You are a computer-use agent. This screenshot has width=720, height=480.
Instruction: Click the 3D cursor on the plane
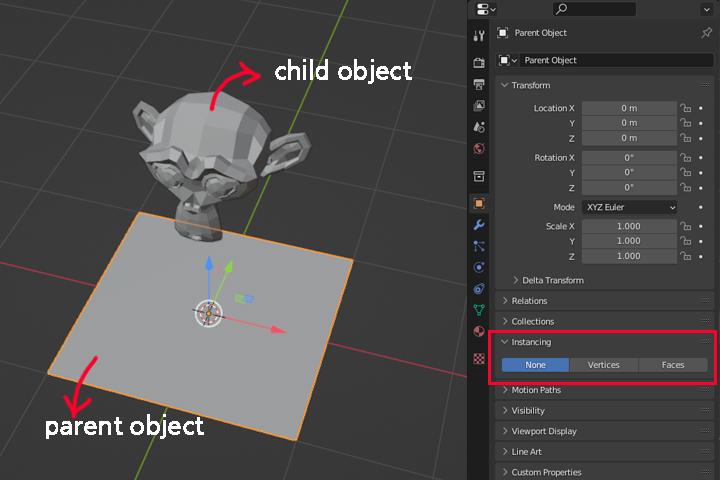point(208,314)
